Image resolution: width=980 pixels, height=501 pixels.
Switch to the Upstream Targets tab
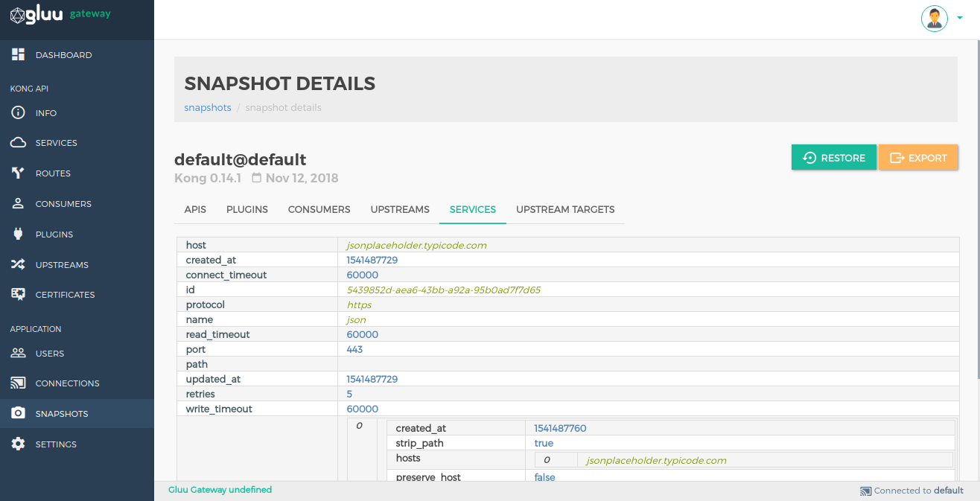point(565,209)
